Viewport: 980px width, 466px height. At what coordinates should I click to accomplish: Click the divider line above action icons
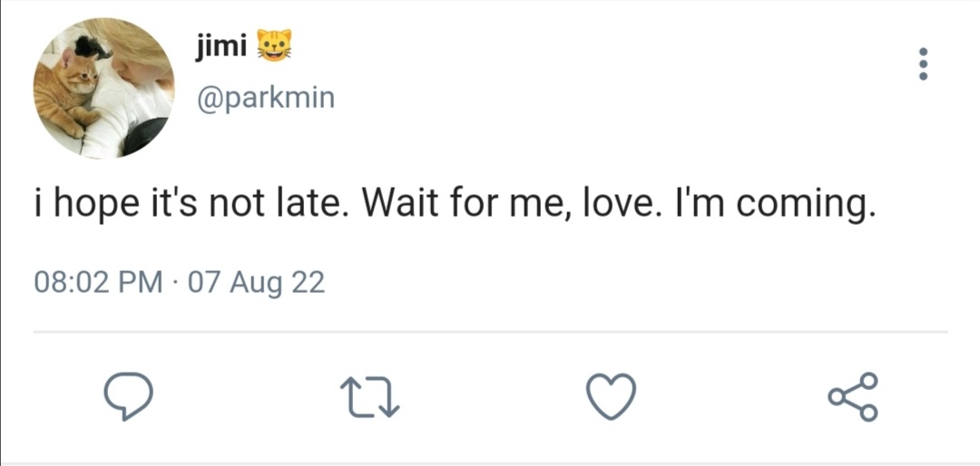coord(490,332)
